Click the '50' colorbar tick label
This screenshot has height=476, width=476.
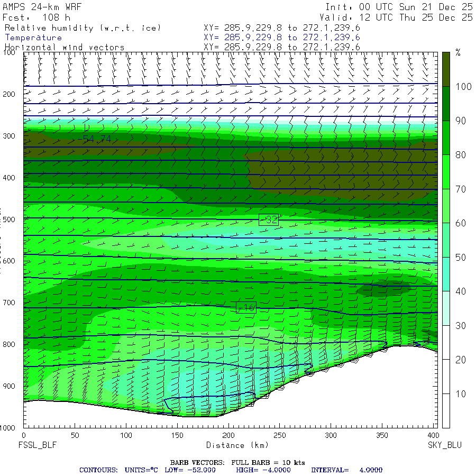(x=461, y=258)
